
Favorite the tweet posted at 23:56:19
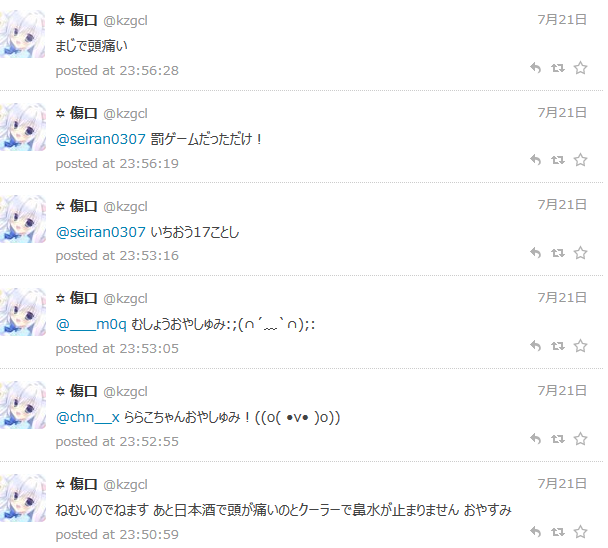580,160
